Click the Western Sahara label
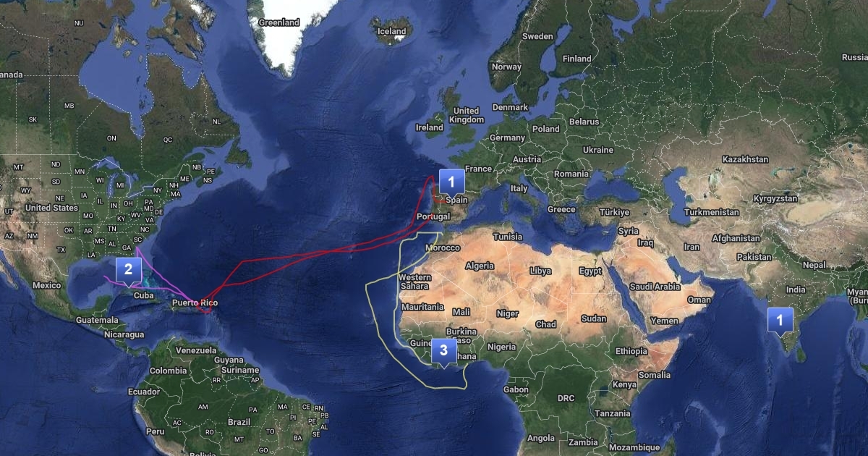The image size is (868, 456). coord(414,282)
